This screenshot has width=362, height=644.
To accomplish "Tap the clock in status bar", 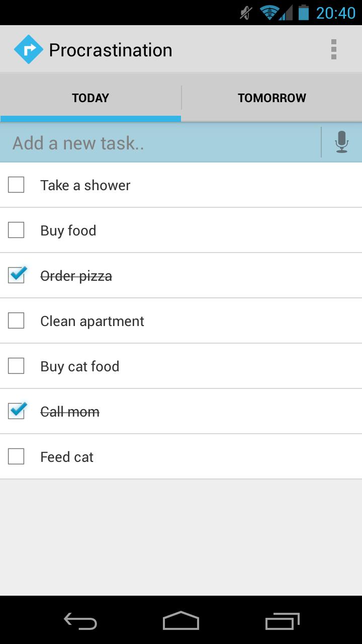I will coord(335,13).
